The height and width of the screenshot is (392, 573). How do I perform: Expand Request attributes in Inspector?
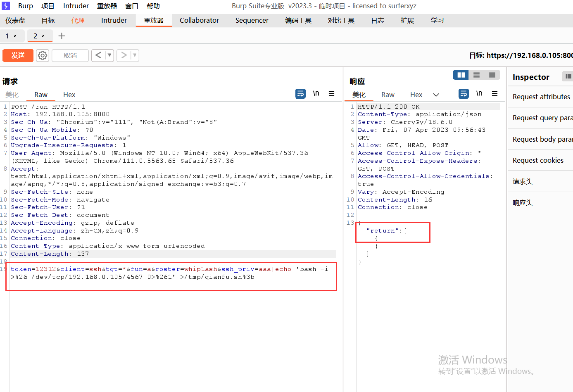[540, 97]
